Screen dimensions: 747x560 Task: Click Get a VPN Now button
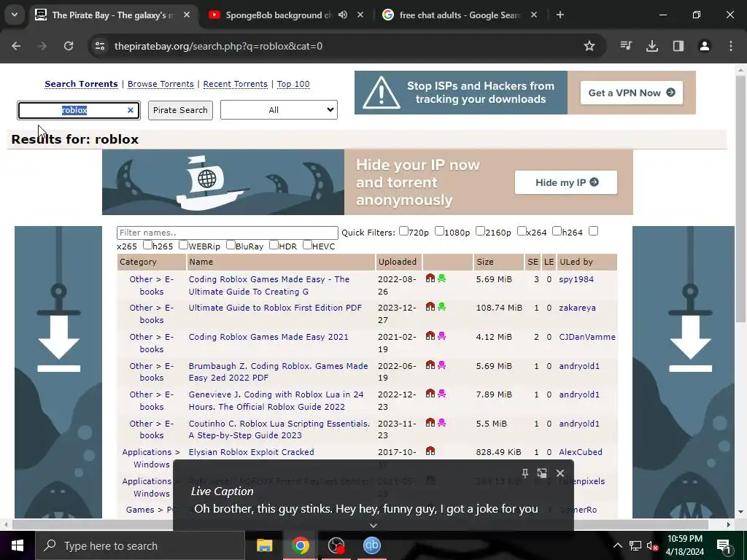pyautogui.click(x=631, y=93)
